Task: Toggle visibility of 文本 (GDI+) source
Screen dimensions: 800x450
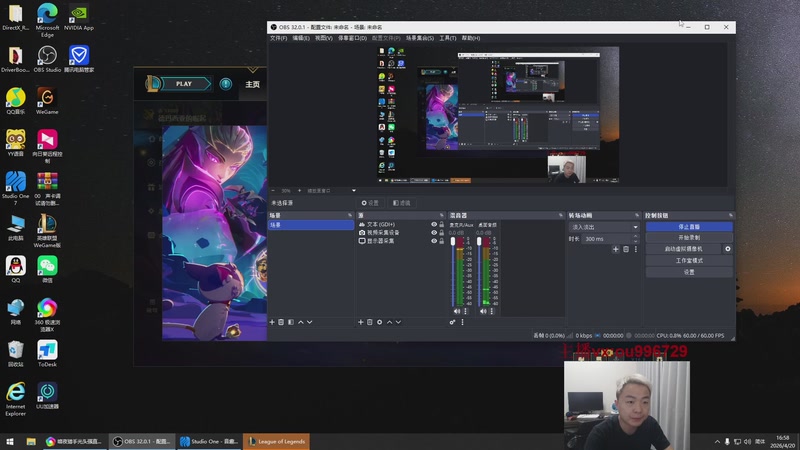Action: click(434, 224)
